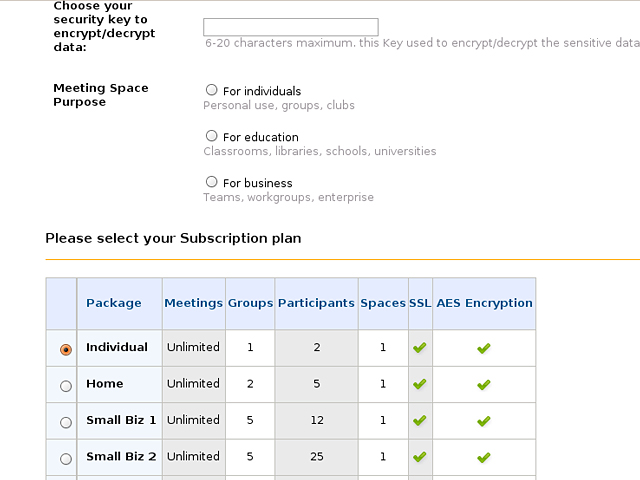Click SSL checkmark for Small Biz 2
The image size is (640, 480).
click(x=420, y=457)
